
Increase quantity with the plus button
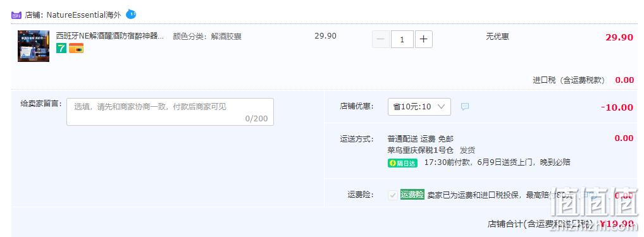click(423, 39)
